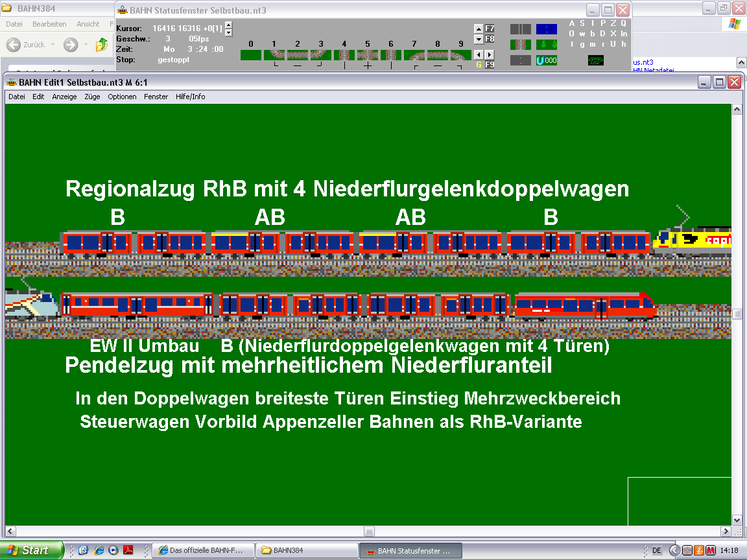The height and width of the screenshot is (560, 747).
Task: Click the vertical scrollbar thumb in BAHN Edit1
Action: pyautogui.click(x=737, y=314)
